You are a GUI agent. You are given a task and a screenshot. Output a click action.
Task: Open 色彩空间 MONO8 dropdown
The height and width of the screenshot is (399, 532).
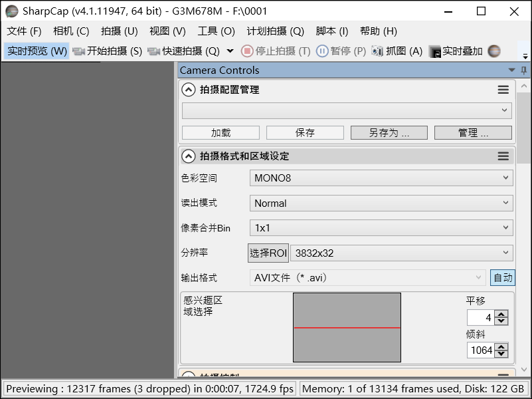point(381,178)
